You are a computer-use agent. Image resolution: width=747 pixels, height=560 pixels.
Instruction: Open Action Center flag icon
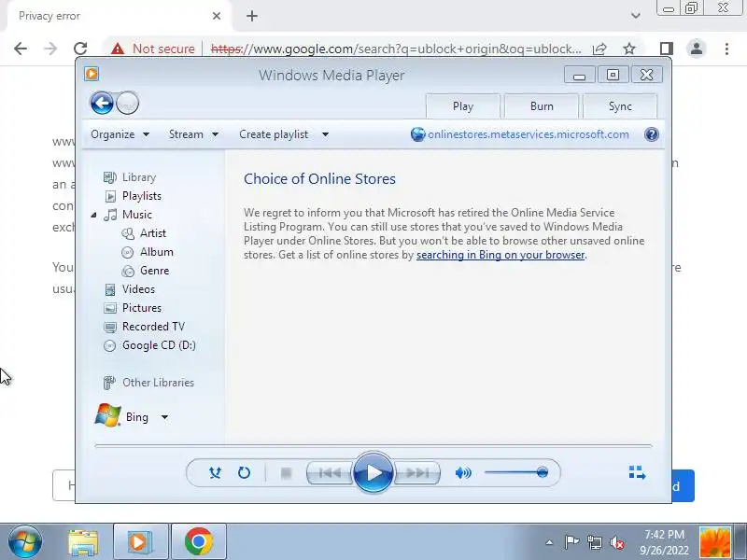tap(571, 542)
